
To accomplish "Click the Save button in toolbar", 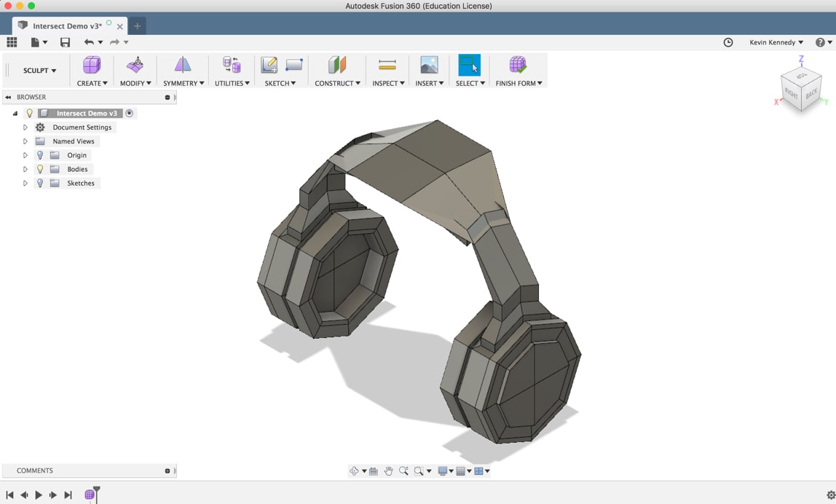I will [x=65, y=42].
